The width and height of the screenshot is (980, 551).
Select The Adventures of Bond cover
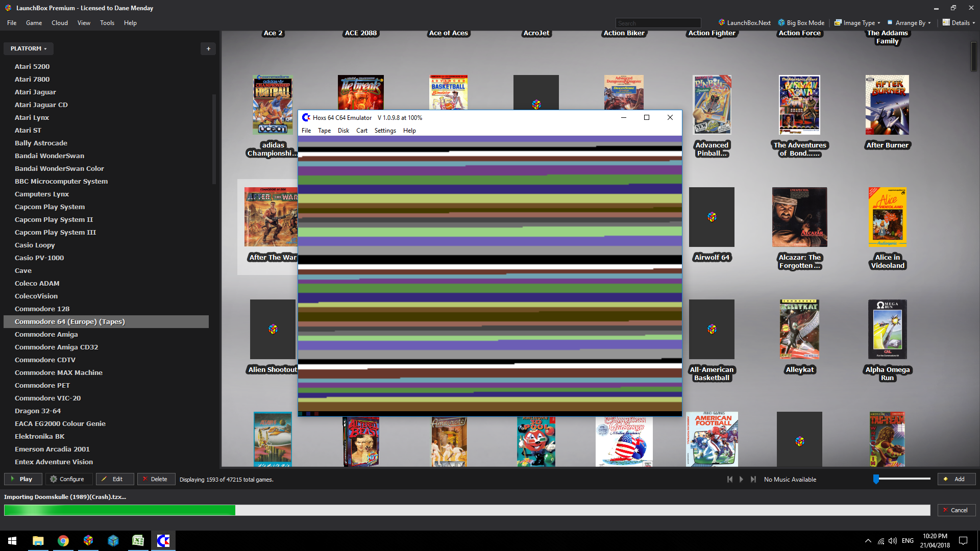click(799, 105)
